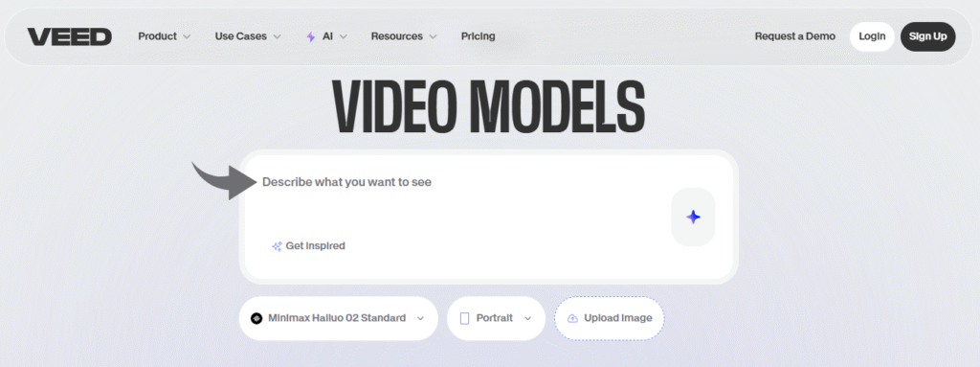Expand the Use Cases chevron
Image resolution: width=980 pixels, height=367 pixels.
[x=277, y=37]
